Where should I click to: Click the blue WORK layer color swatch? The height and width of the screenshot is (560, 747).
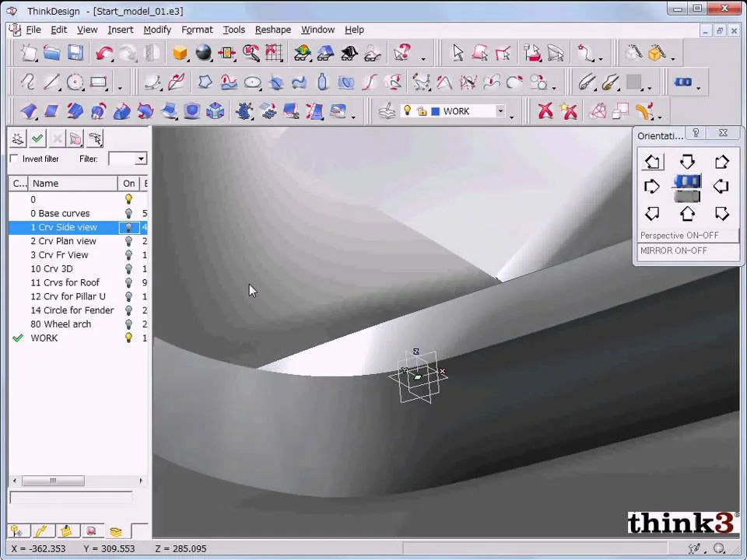[435, 111]
